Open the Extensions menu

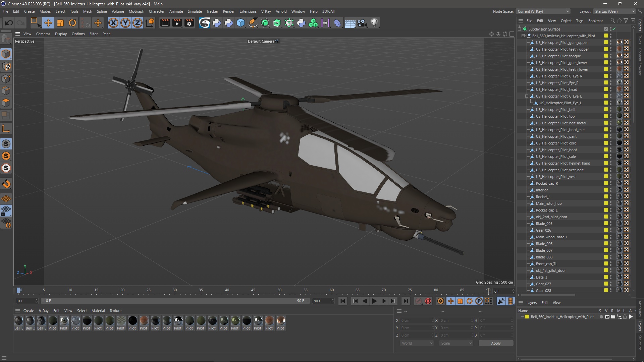[248, 11]
